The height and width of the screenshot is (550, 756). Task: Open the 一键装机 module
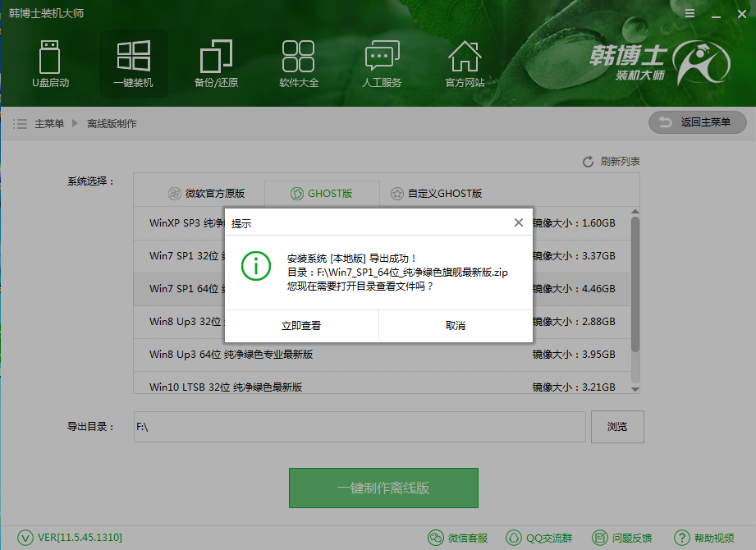134,64
